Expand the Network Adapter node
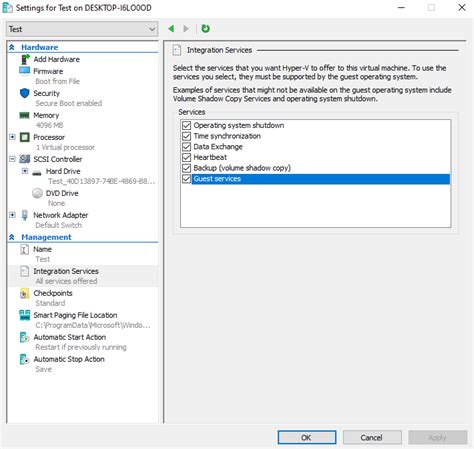474x449 pixels. click(x=12, y=215)
